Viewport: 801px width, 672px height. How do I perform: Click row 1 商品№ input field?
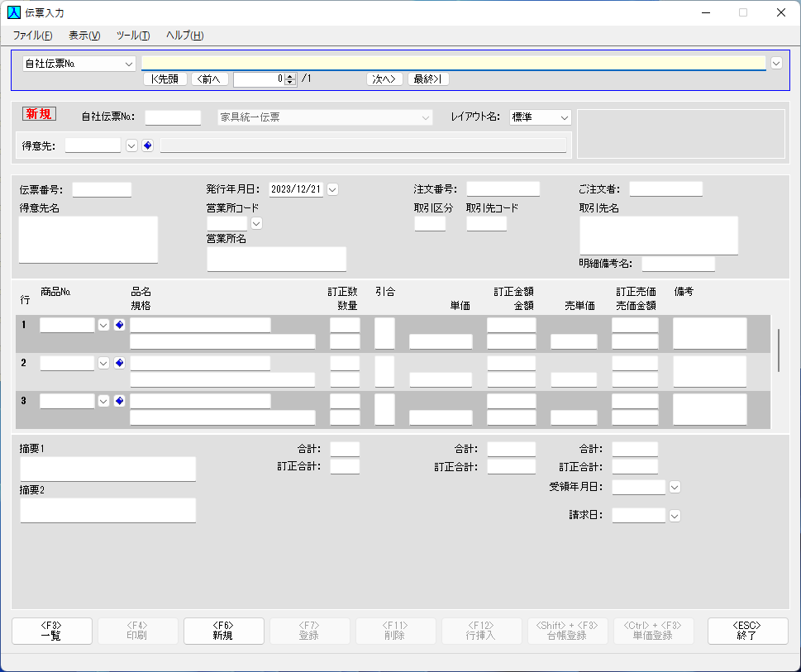pyautogui.click(x=68, y=325)
